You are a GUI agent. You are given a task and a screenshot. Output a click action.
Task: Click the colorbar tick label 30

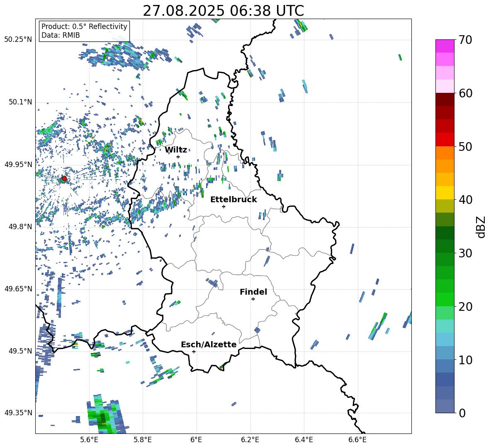point(465,253)
